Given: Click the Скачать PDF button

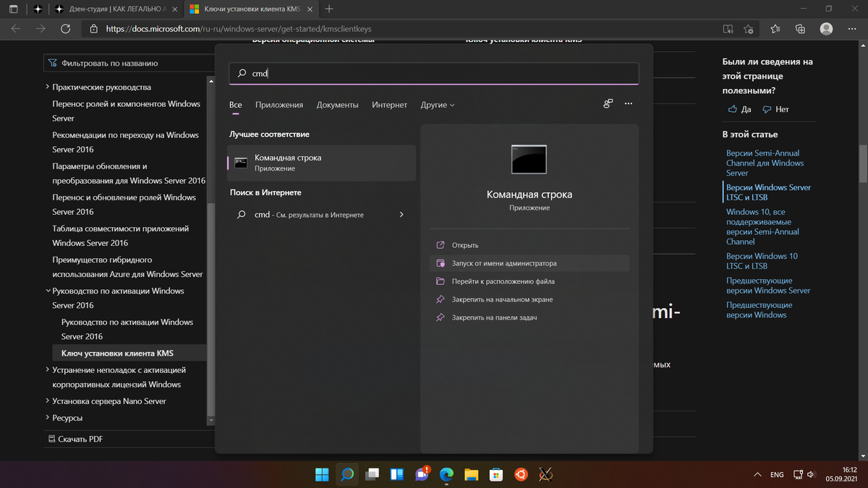Looking at the screenshot, I should pyautogui.click(x=76, y=439).
